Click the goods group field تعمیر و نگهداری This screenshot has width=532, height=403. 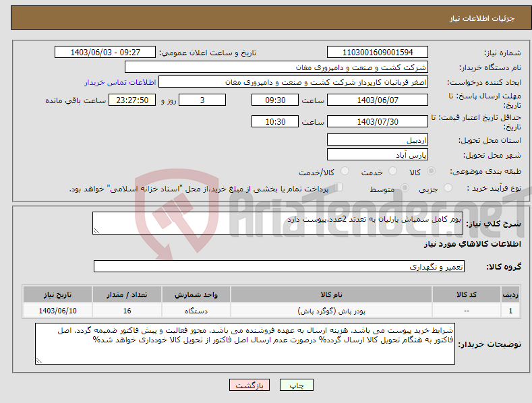(x=279, y=267)
